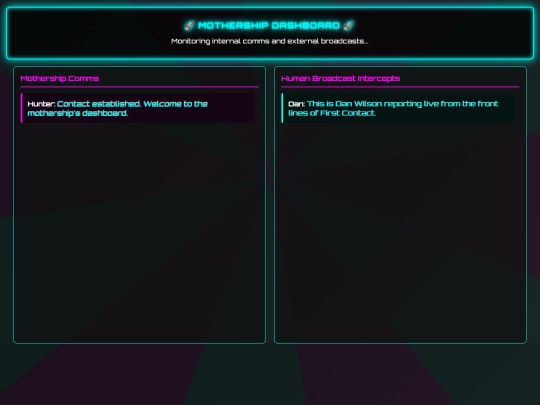Click the rocket icon left of Mothership Dashboard
The width and height of the screenshot is (540, 405).
click(189, 25)
